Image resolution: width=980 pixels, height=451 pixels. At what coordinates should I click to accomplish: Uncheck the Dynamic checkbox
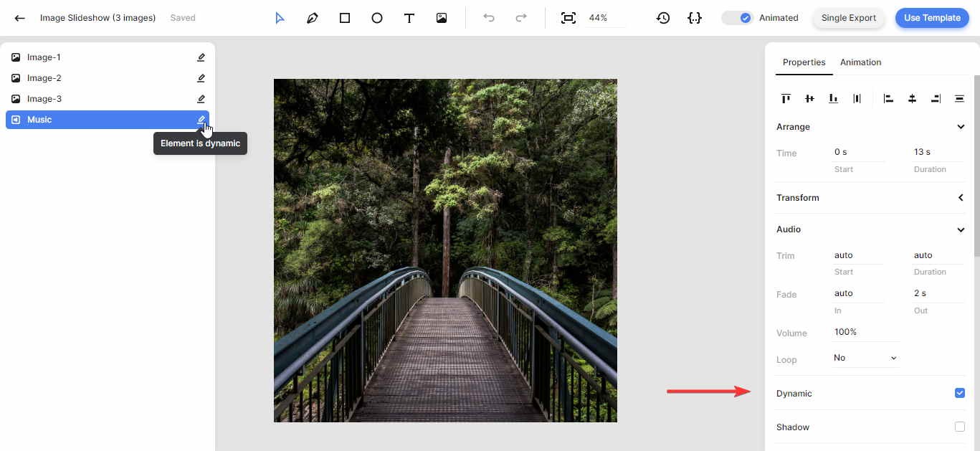(959, 393)
